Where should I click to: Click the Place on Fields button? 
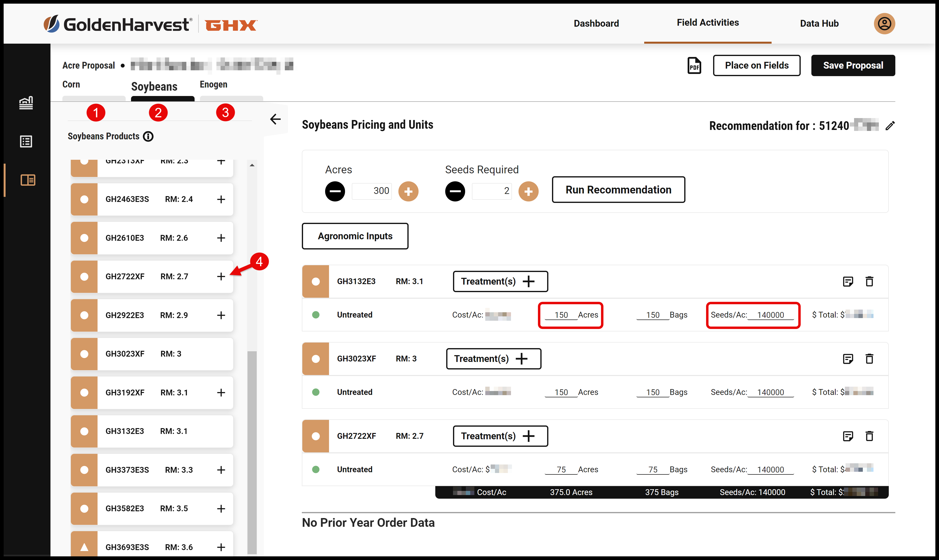click(757, 66)
